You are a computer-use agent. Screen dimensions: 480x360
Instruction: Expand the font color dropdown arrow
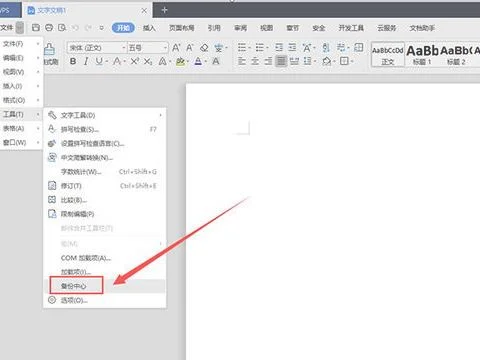205,62
